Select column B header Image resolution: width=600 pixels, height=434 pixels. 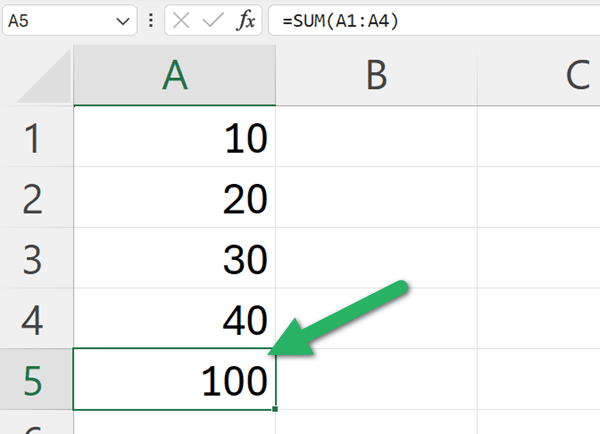376,77
